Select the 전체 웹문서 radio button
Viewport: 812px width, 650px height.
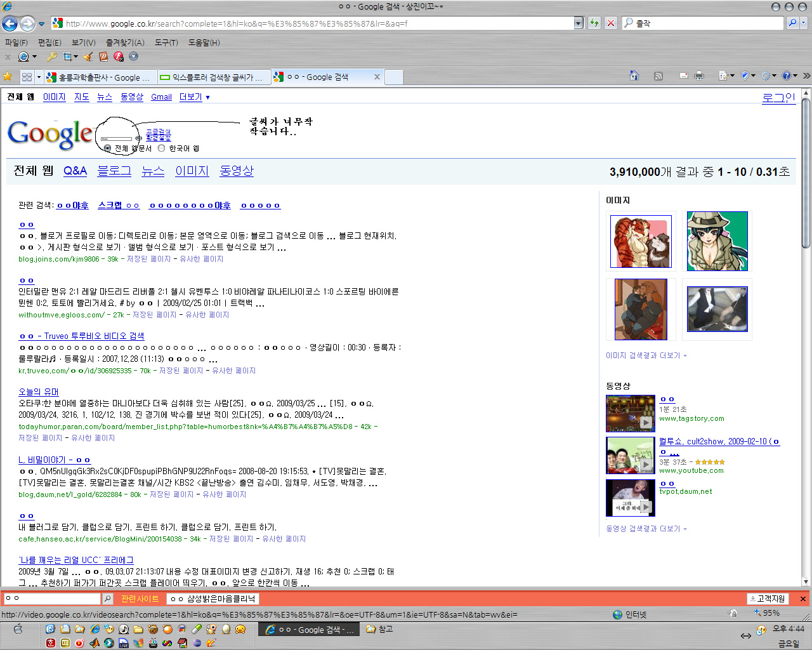pos(107,148)
